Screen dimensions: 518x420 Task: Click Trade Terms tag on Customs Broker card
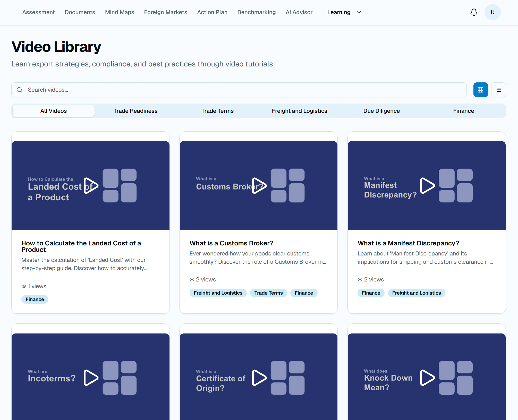click(x=268, y=293)
